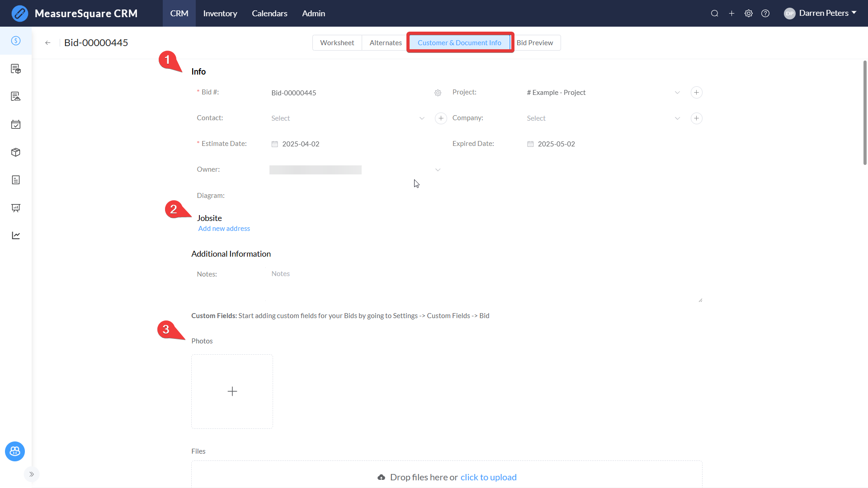Viewport: 868px width, 488px height.
Task: Open the Inventory menu
Action: click(220, 14)
